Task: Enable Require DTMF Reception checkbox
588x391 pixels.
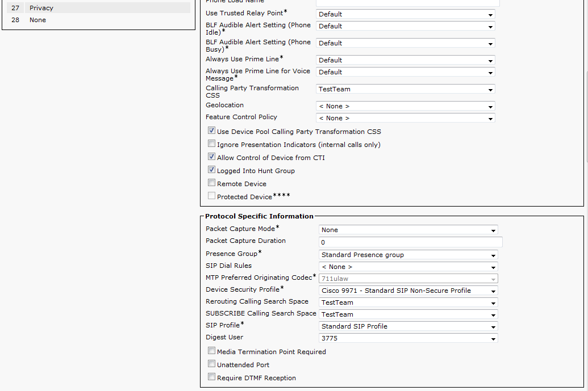Action: (x=212, y=377)
